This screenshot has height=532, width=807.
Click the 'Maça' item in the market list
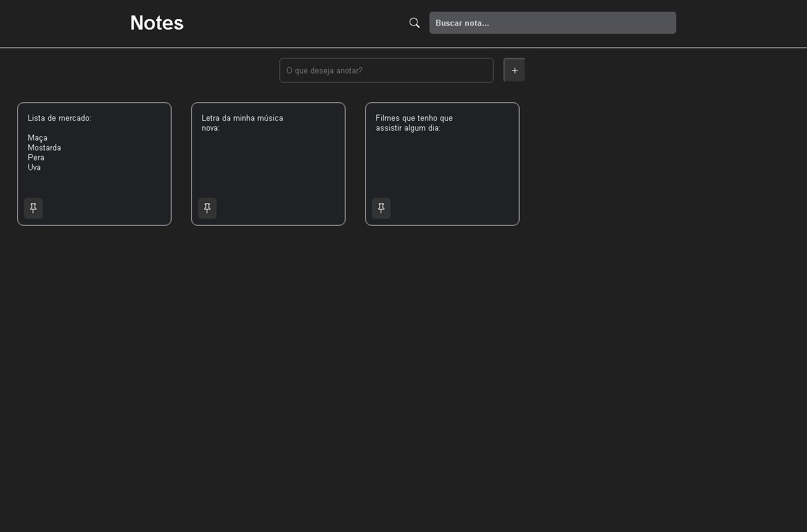tap(38, 138)
